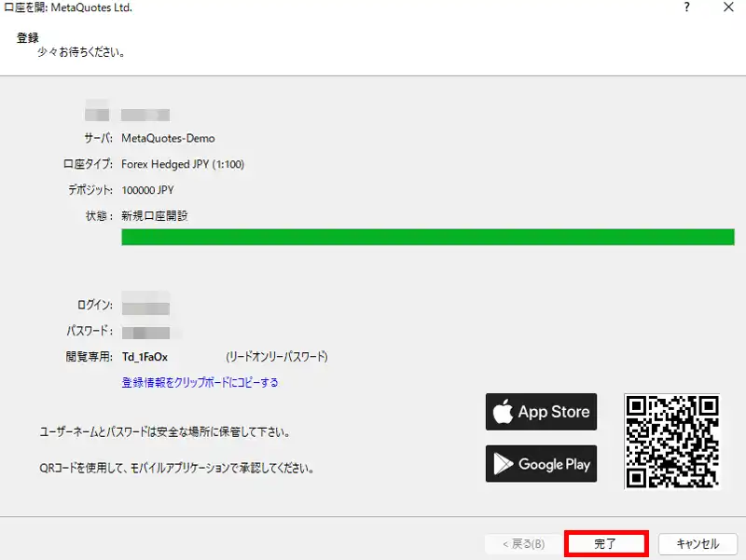The width and height of the screenshot is (746, 560).
Task: Click the blurred password value
Action: click(x=145, y=333)
